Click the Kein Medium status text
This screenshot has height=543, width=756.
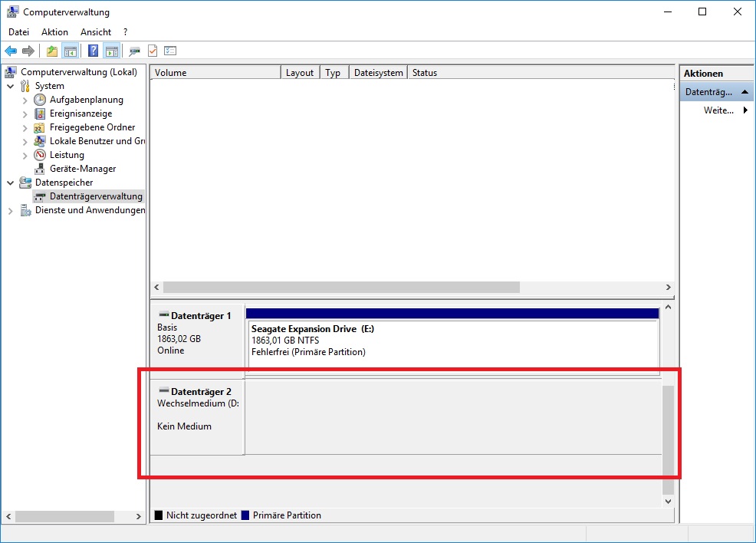(184, 426)
